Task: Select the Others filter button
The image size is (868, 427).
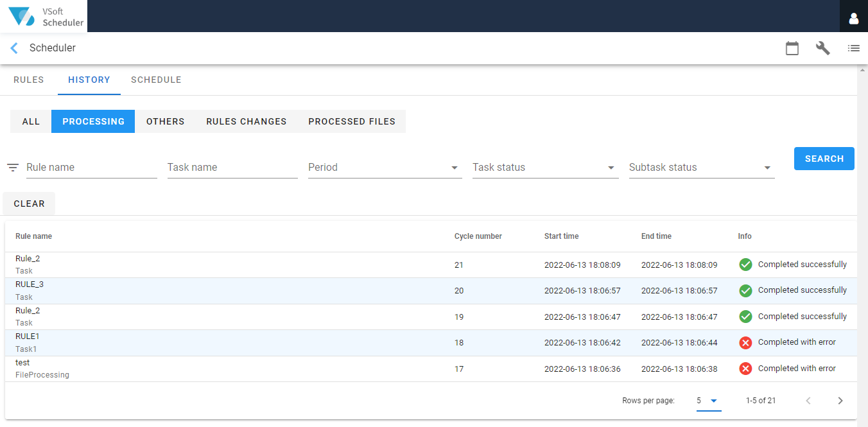Action: [x=165, y=121]
